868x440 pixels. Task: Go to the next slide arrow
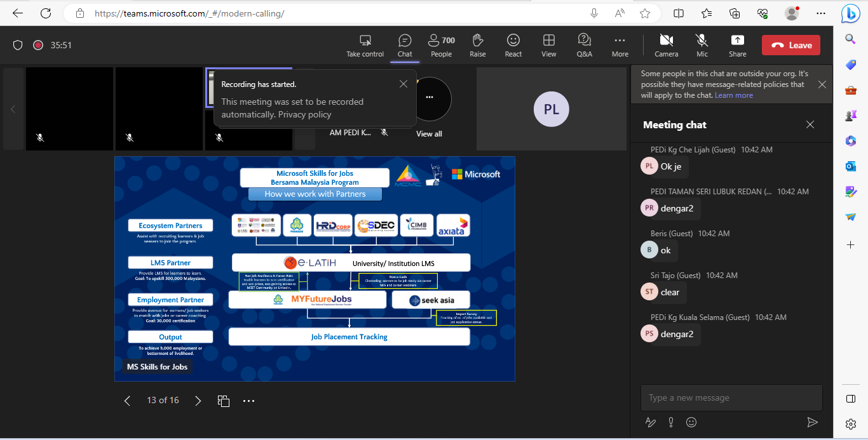pos(198,401)
